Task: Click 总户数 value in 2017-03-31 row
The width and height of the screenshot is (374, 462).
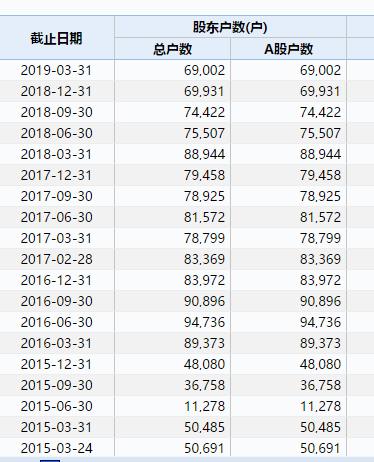Action: click(x=204, y=238)
